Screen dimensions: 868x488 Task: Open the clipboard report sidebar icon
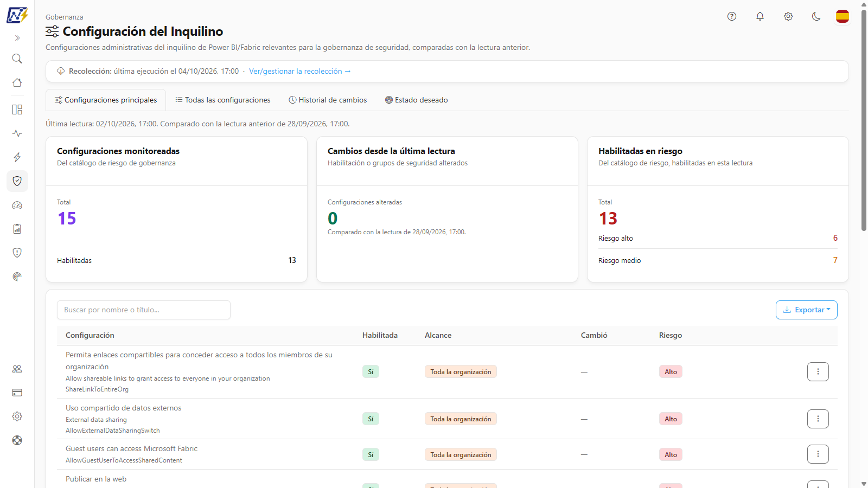[17, 229]
